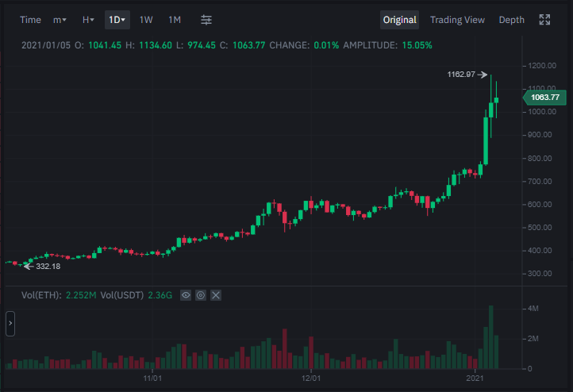Screen dimensions: 573x392
Task: Click the 12/01 date axis label
Action: (x=311, y=379)
